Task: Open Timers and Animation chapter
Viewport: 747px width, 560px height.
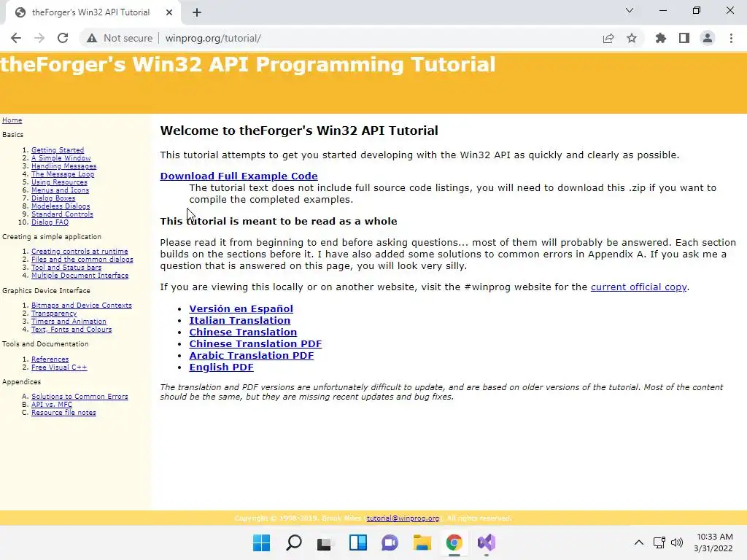Action: pyautogui.click(x=69, y=322)
